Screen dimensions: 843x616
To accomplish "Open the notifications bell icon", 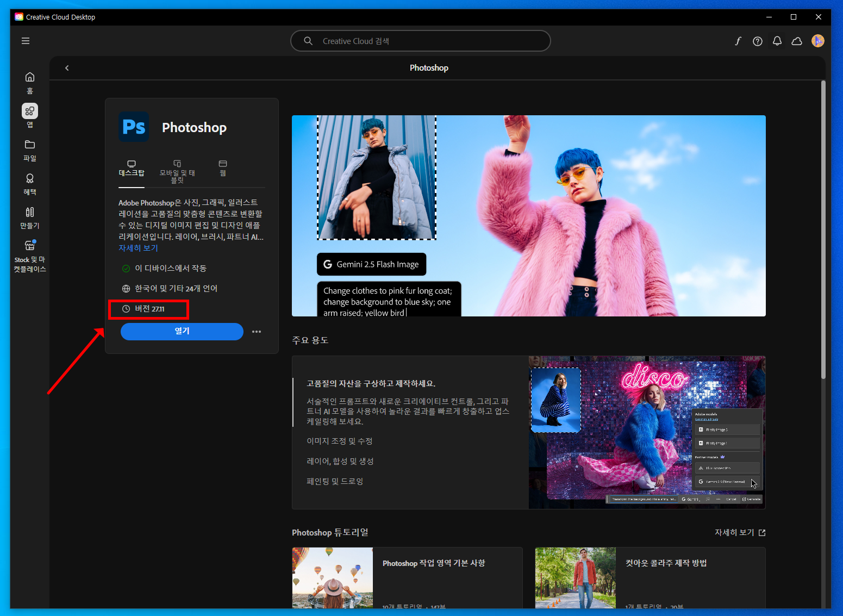I will 777,41.
